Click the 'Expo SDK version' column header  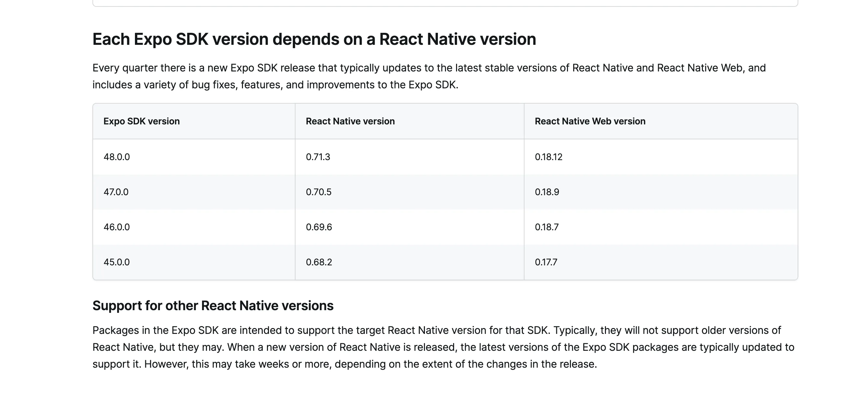coord(141,121)
